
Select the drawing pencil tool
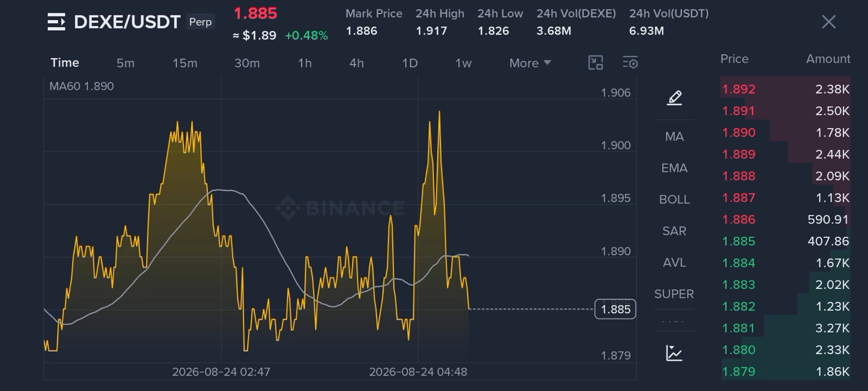(x=674, y=98)
